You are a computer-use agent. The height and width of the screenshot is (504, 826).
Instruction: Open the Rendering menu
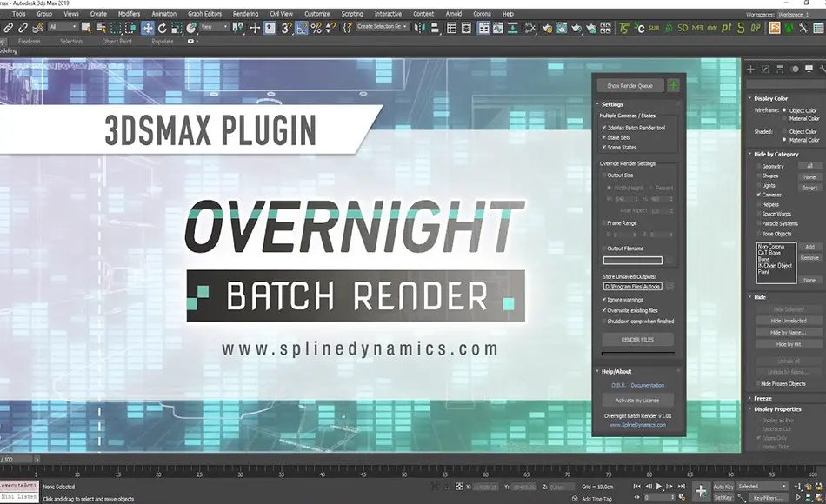pyautogui.click(x=245, y=14)
